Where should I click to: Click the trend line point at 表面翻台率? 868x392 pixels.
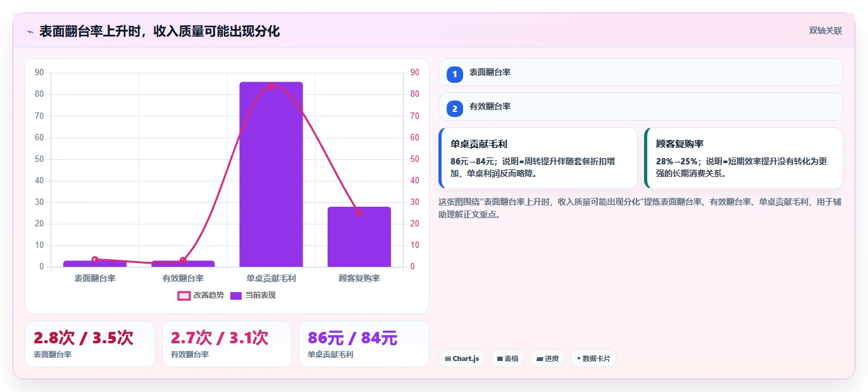pyautogui.click(x=95, y=259)
